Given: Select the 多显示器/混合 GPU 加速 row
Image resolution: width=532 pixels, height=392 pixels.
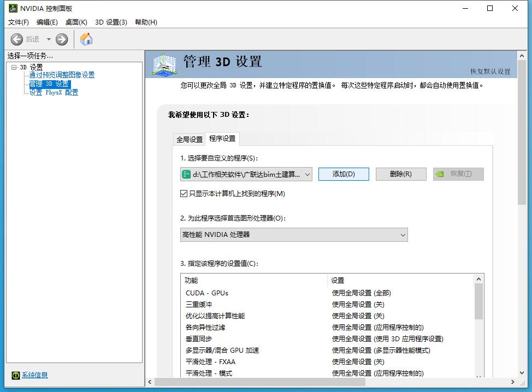Looking at the screenshot, I should click(x=328, y=351).
